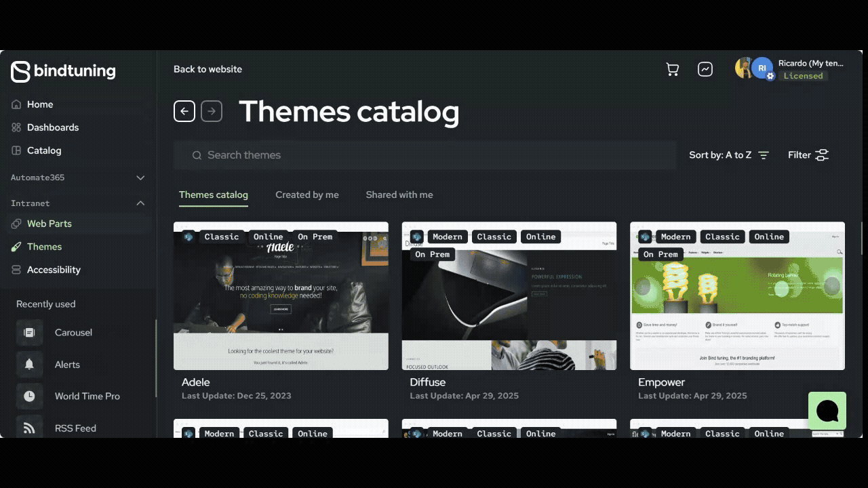Image resolution: width=868 pixels, height=488 pixels.
Task: Click the RSS Feed icon
Action: coord(29,428)
